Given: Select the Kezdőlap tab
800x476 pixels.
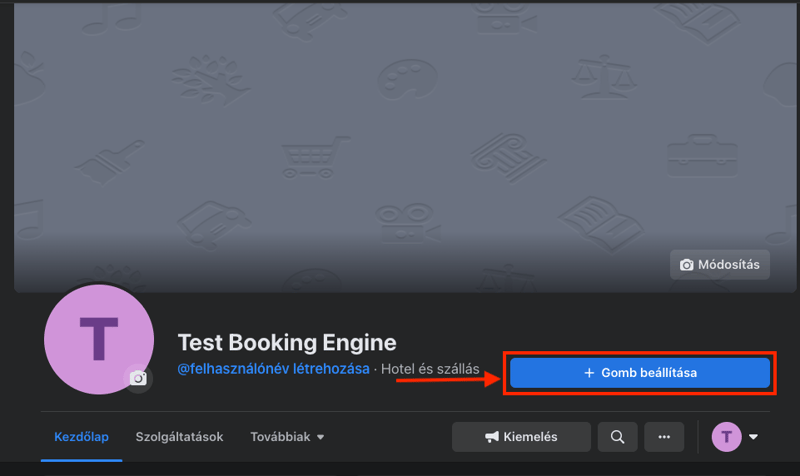Looking at the screenshot, I should (81, 437).
